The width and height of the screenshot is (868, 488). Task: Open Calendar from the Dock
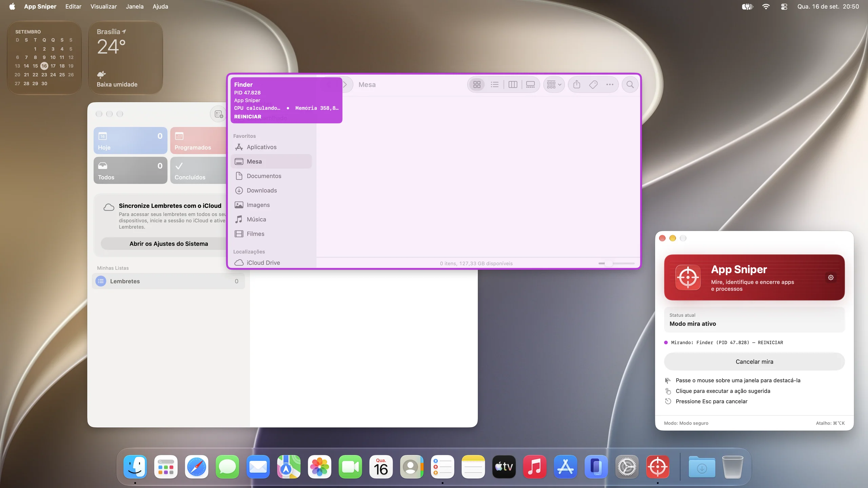[381, 467]
